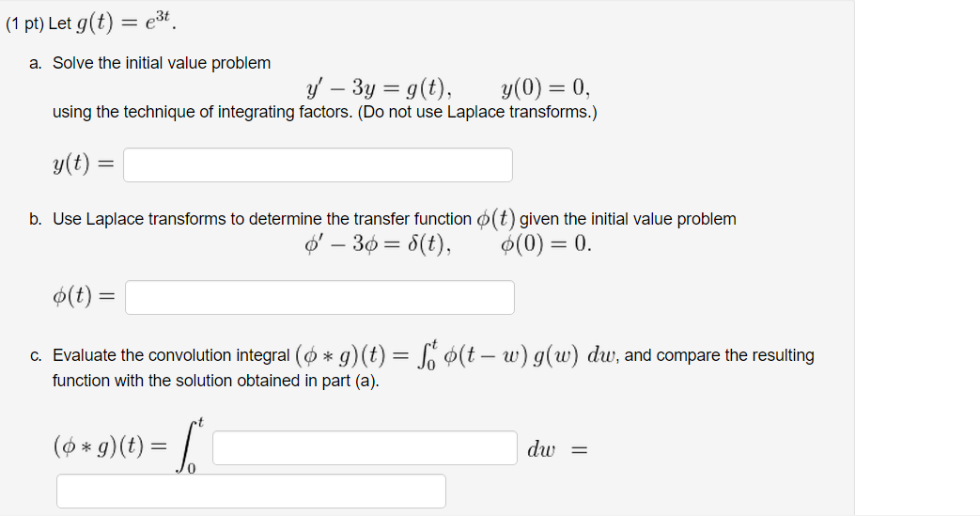Focus the φ(t) transfer function answer box
Image resolution: width=980 pixels, height=516 pixels.
pos(319,297)
